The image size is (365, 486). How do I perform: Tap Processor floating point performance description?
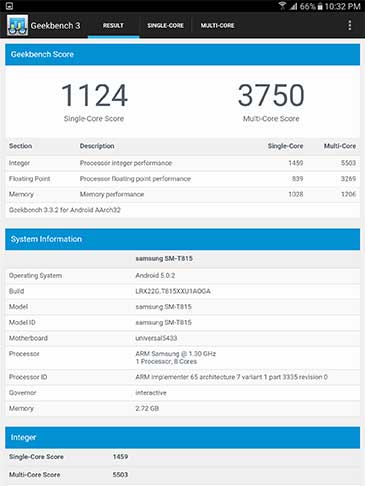click(x=135, y=179)
